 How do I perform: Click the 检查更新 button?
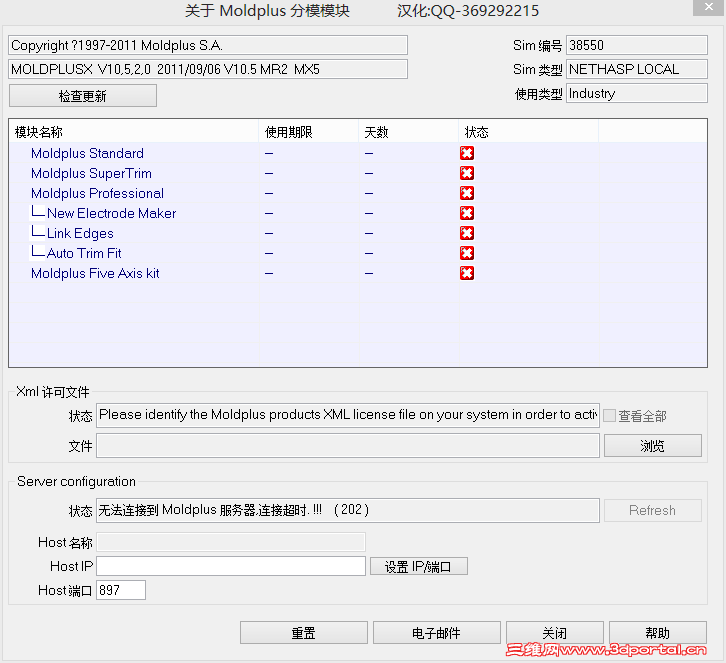coord(83,96)
